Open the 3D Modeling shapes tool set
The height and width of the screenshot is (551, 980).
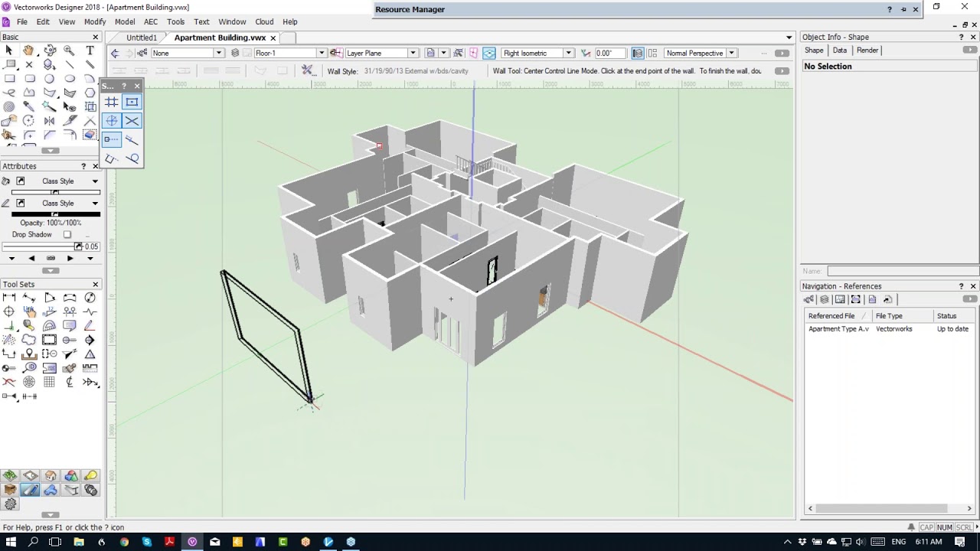coord(70,476)
